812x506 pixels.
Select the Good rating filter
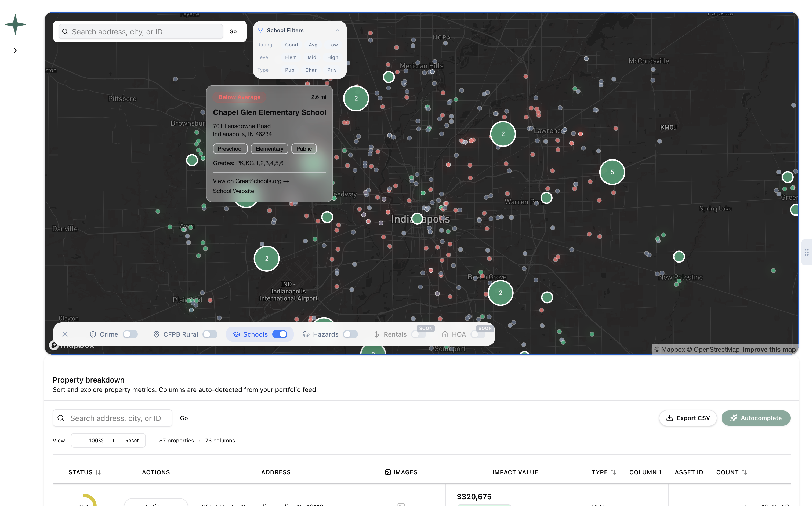(291, 45)
